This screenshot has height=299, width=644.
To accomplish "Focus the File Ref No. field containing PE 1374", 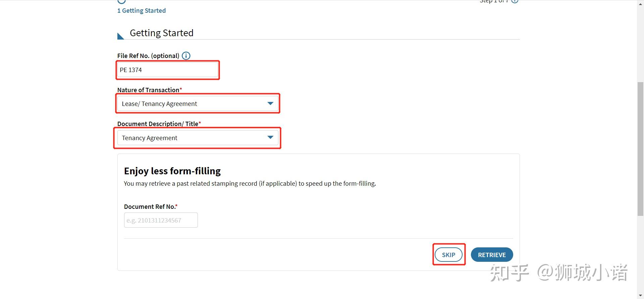I will tap(168, 70).
